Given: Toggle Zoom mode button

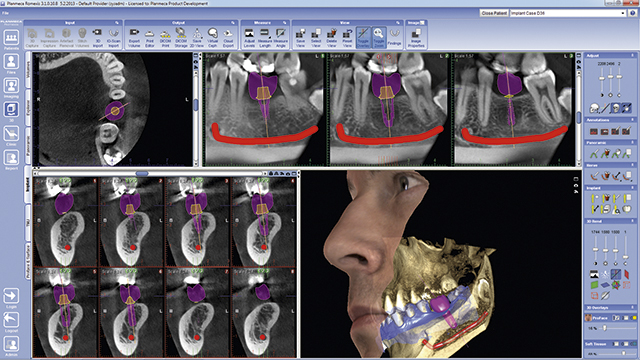Looking at the screenshot, I should pos(378,38).
